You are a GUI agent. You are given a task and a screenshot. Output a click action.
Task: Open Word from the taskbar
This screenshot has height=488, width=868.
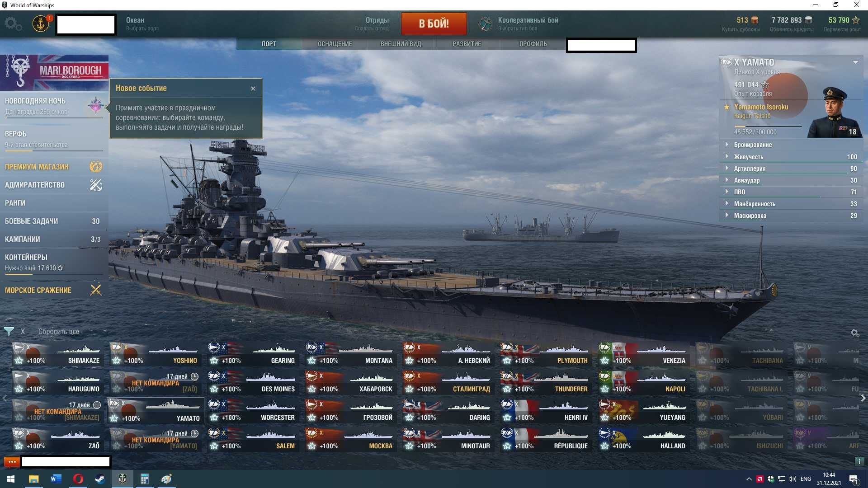[x=56, y=479]
